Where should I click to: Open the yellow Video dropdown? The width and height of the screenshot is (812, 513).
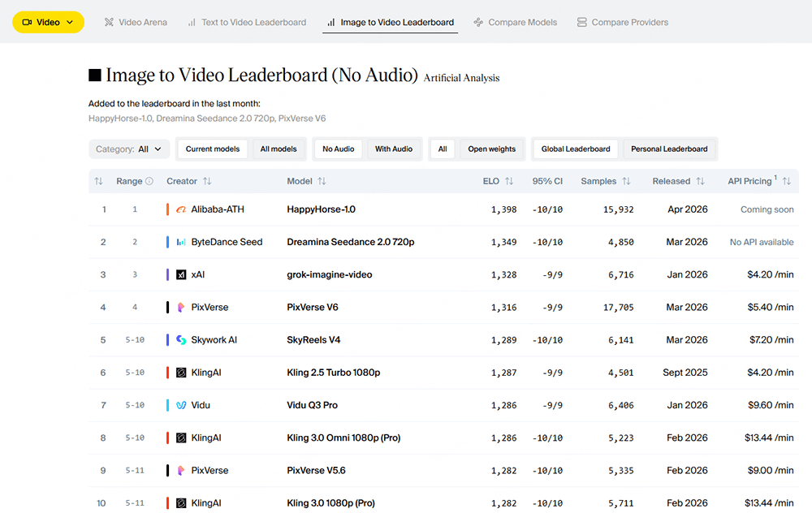pos(48,22)
